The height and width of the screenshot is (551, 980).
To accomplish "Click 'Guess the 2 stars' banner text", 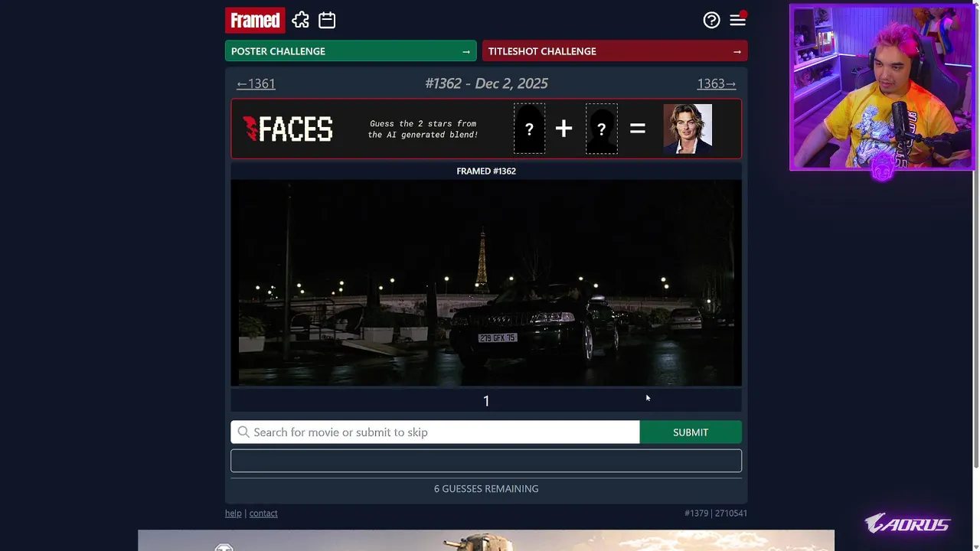I will click(x=423, y=129).
